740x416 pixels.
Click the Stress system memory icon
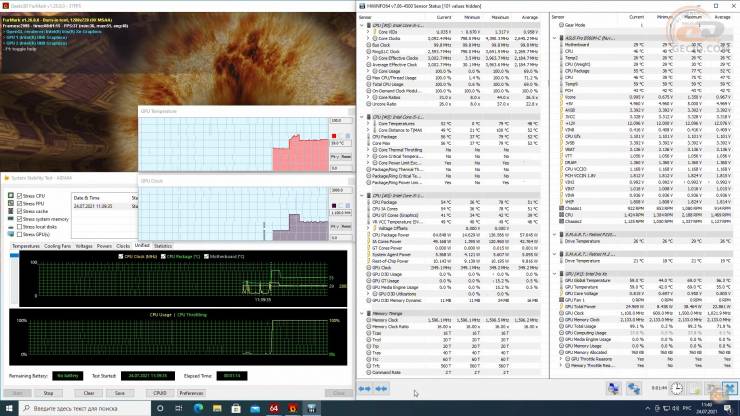(11, 219)
